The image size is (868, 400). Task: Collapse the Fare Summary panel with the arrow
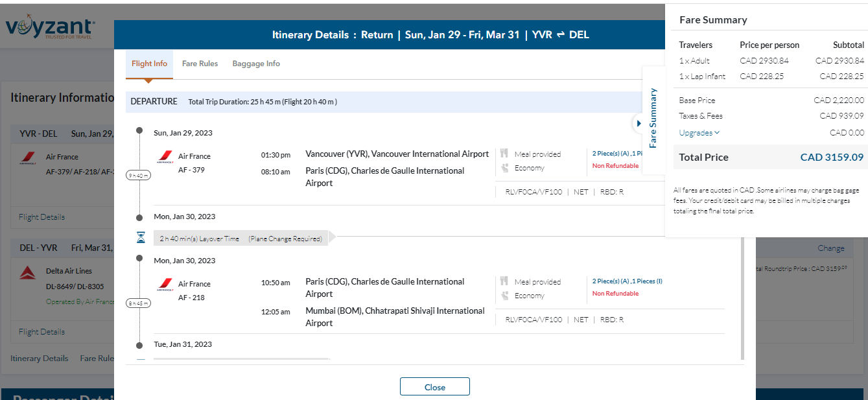(x=638, y=123)
